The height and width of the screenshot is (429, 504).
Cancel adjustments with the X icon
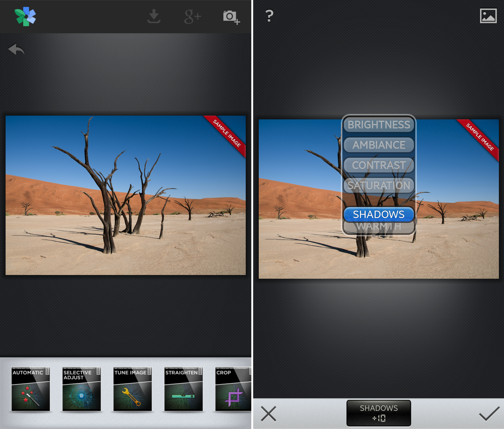[x=268, y=413]
